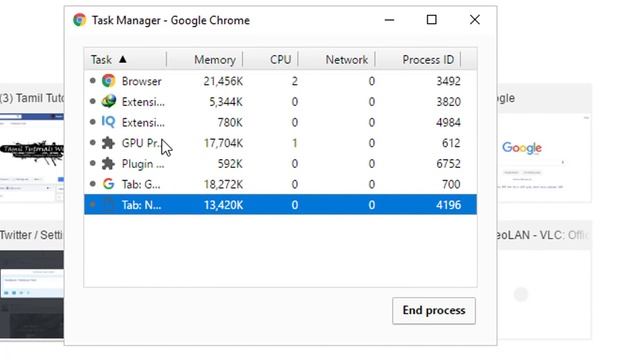
Task: Select the Plugin task row
Action: (280, 163)
